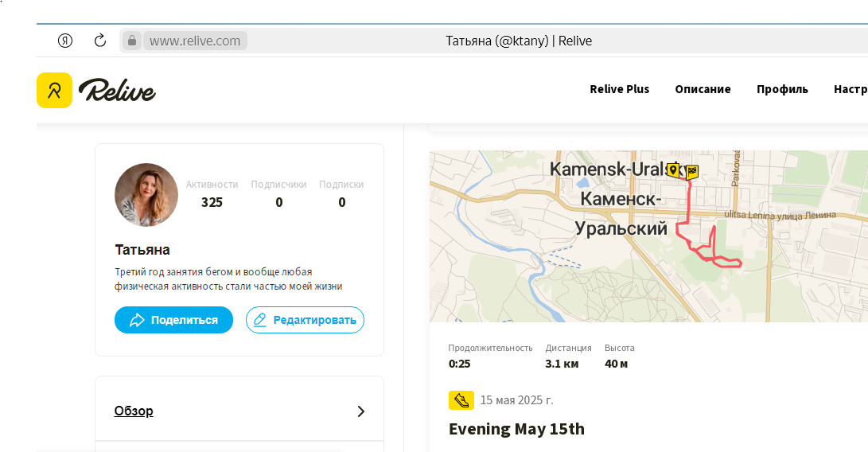
Task: Click the Активности count 325
Action: click(212, 202)
